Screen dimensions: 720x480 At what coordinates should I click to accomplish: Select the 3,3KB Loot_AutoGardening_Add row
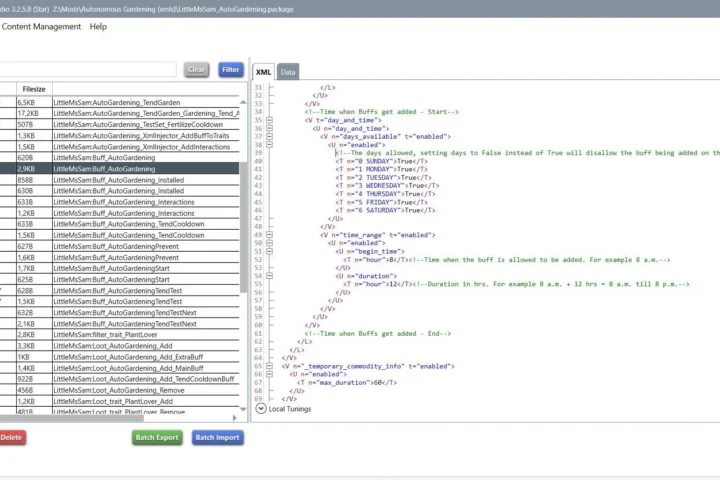pyautogui.click(x=119, y=346)
